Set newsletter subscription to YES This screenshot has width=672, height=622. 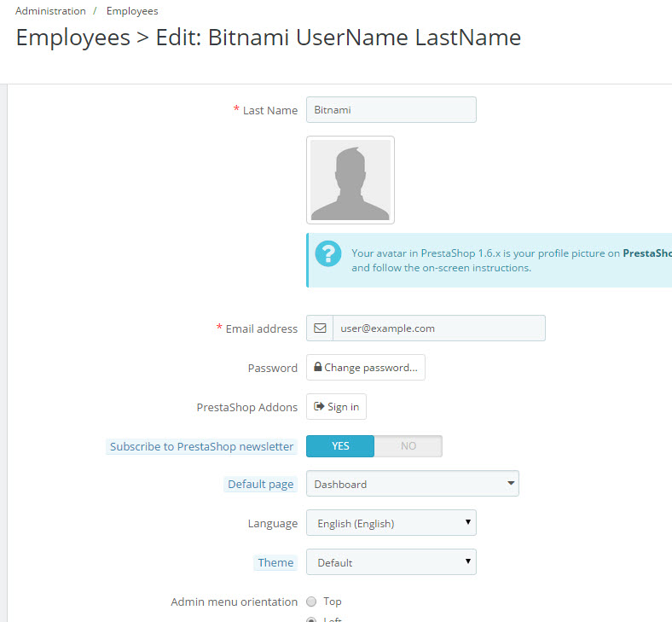tap(340, 446)
